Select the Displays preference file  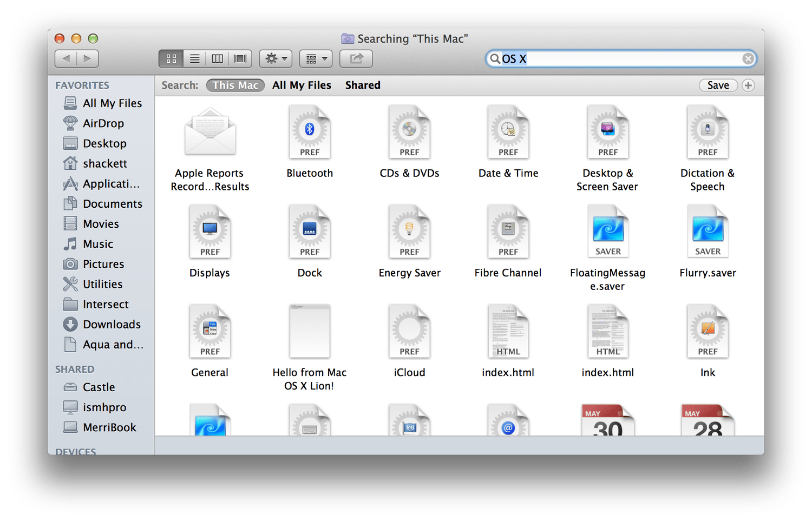209,242
